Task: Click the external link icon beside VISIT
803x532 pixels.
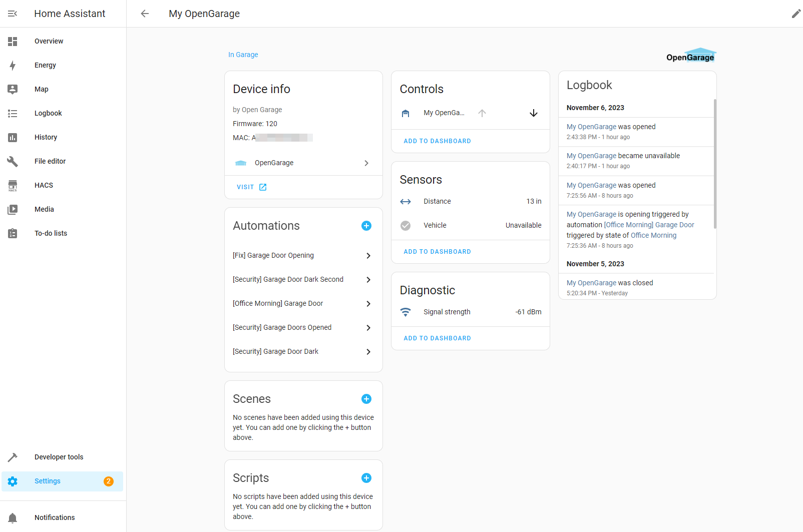Action: tap(263, 187)
